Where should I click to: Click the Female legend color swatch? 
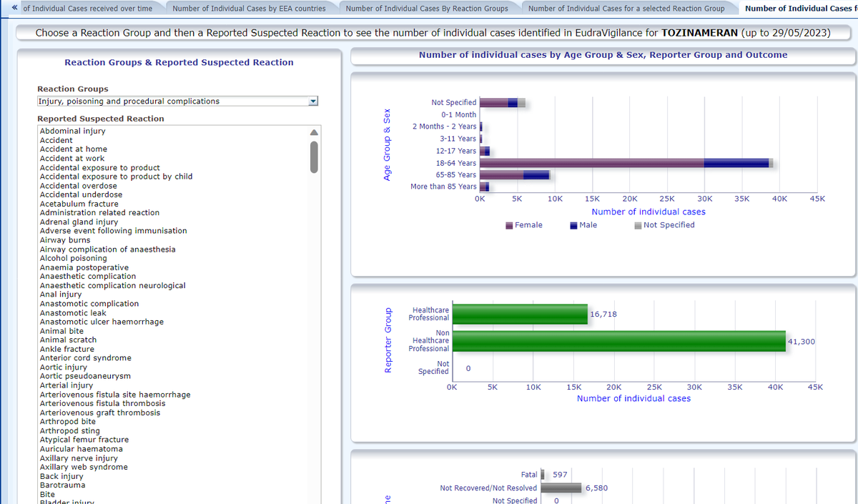[510, 225]
